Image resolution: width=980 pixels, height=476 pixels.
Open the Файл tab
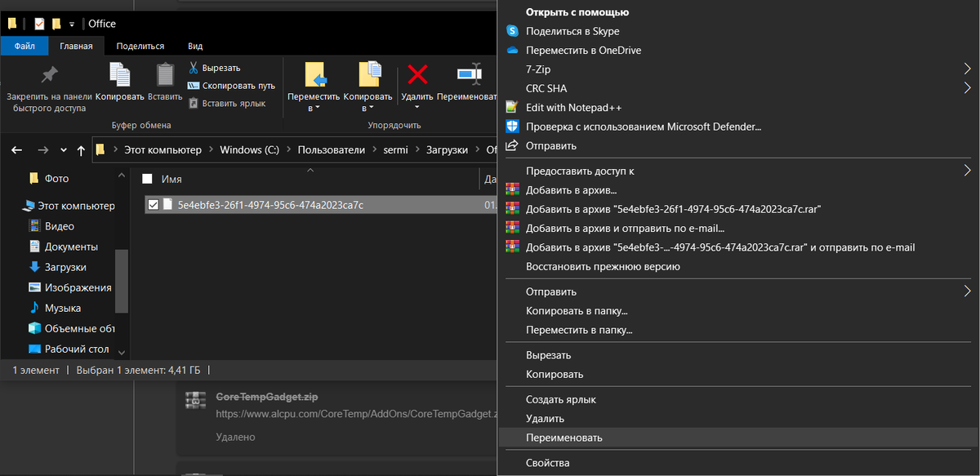[x=24, y=47]
